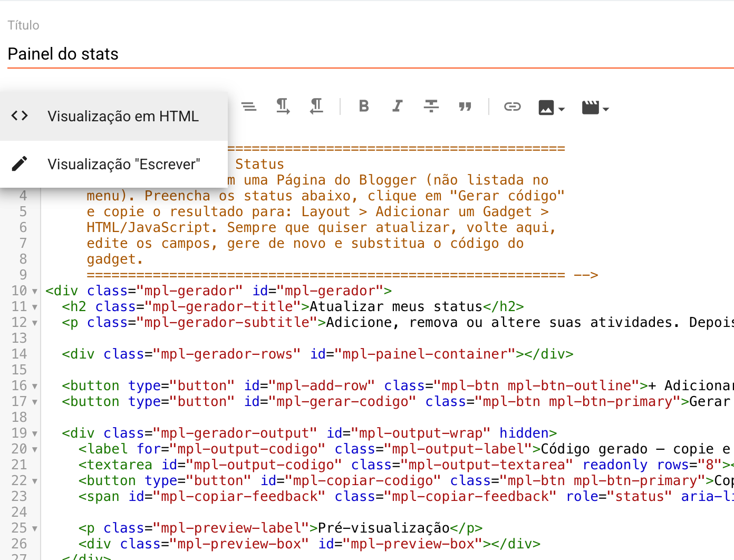734x560 pixels.
Task: Open the dropdown arrow beside video icon
Action: 606,109
